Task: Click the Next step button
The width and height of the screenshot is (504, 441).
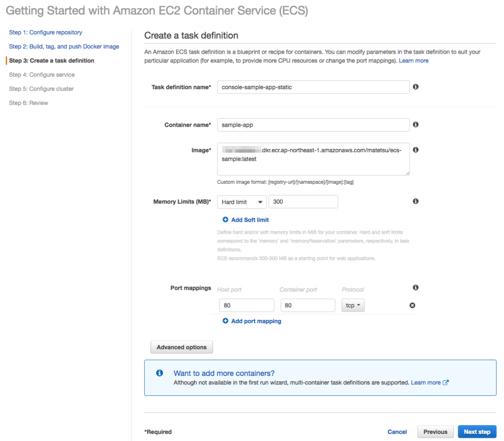Action: tap(477, 432)
